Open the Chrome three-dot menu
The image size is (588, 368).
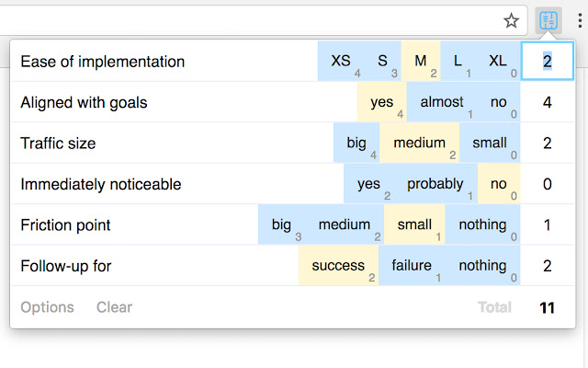(578, 20)
